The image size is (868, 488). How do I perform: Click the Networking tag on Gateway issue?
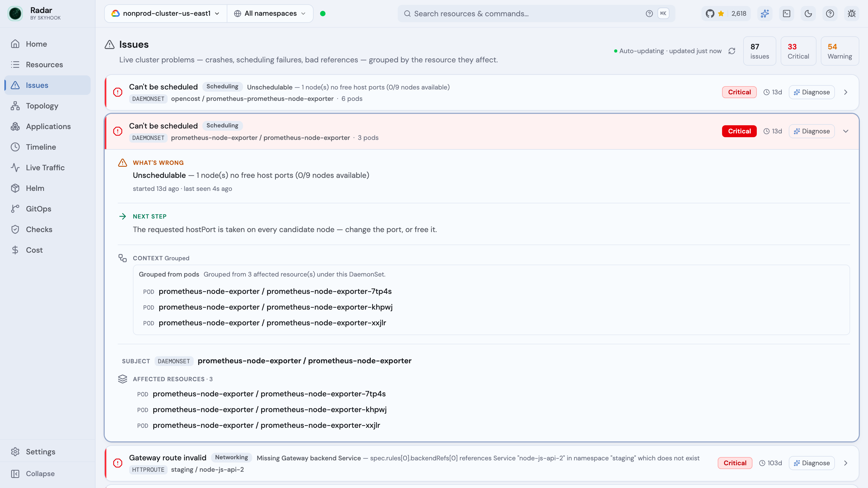coord(231,457)
